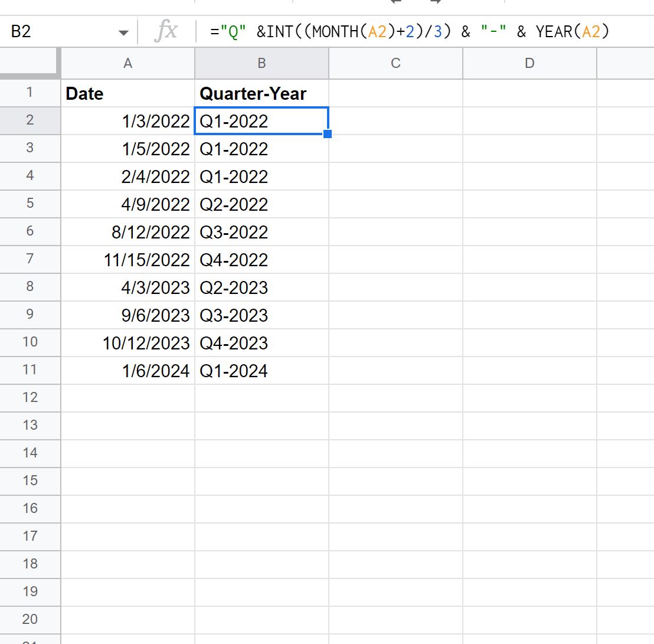Select the cell with 4/3/2023
Image resolution: width=654 pixels, height=644 pixels.
tap(127, 287)
